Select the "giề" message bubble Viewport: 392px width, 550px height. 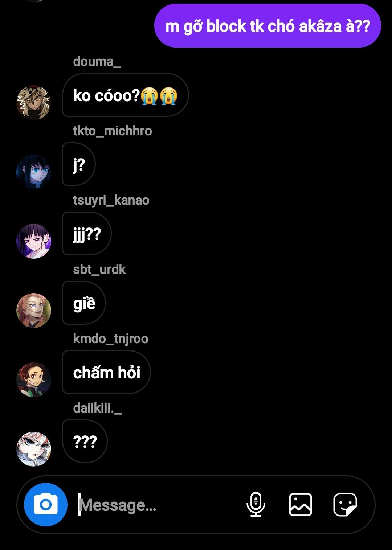[84, 303]
